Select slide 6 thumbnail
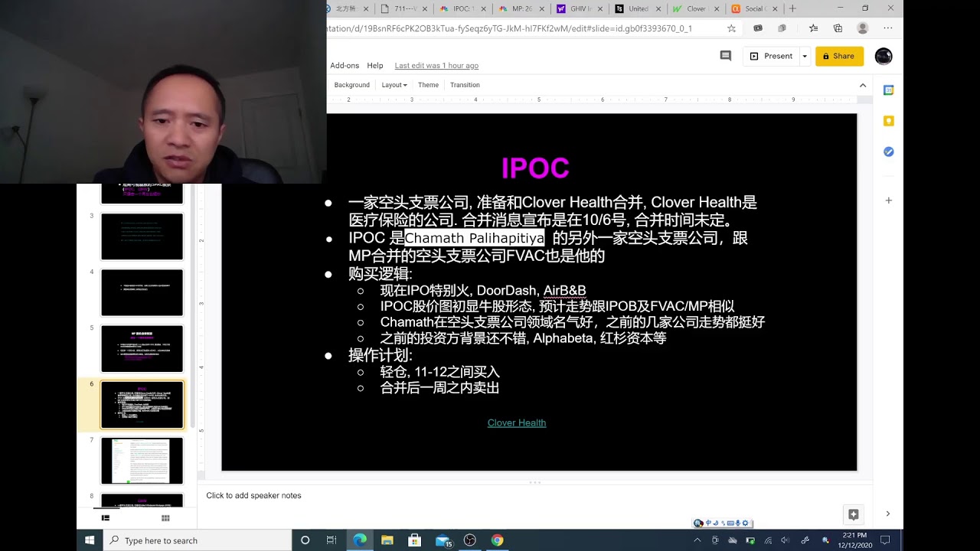Screen dimensions: 980x551 (142, 405)
